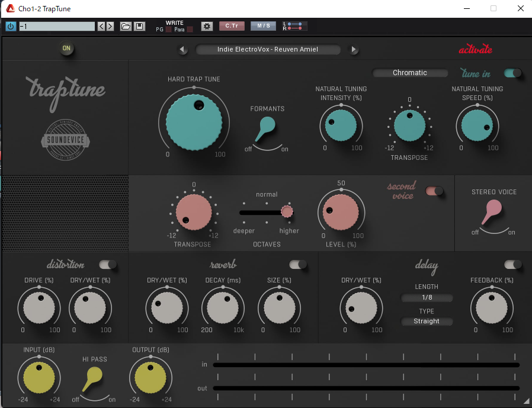Screen dimensions: 532x408
Task: Click the teal Transpose knob
Action: click(409, 126)
